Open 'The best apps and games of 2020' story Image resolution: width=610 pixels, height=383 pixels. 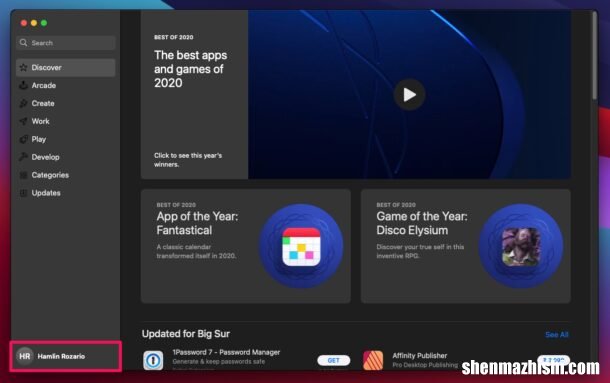(190, 69)
